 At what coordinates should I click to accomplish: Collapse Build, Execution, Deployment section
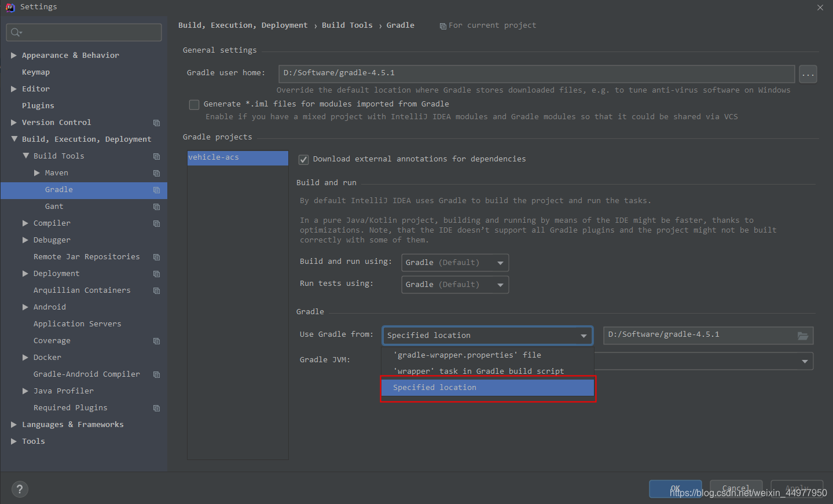[x=14, y=139]
